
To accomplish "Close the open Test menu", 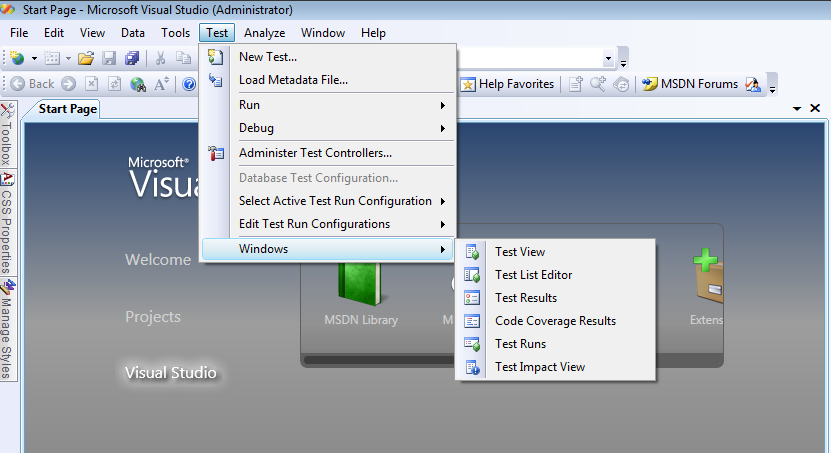I will click(217, 33).
